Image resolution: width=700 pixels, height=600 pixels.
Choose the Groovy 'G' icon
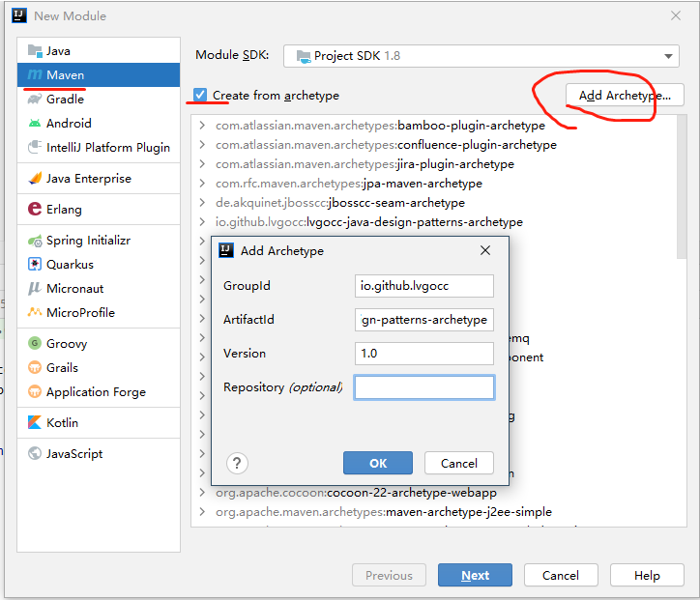click(35, 343)
